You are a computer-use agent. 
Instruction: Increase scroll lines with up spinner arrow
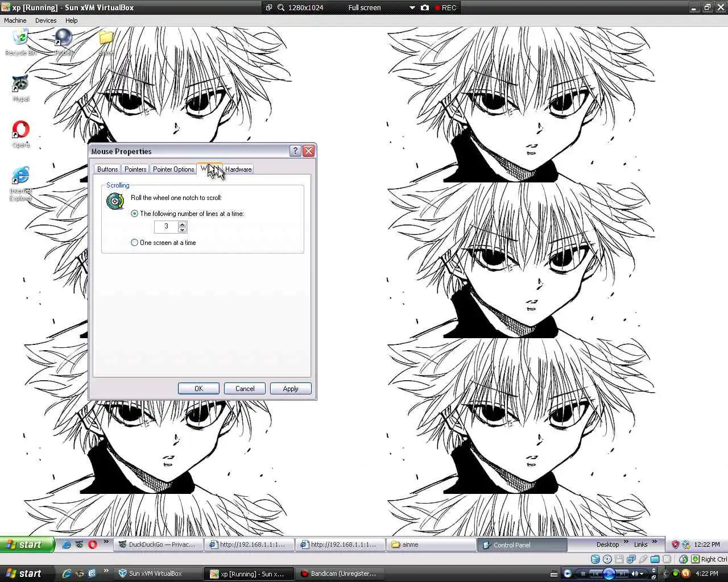pos(182,224)
